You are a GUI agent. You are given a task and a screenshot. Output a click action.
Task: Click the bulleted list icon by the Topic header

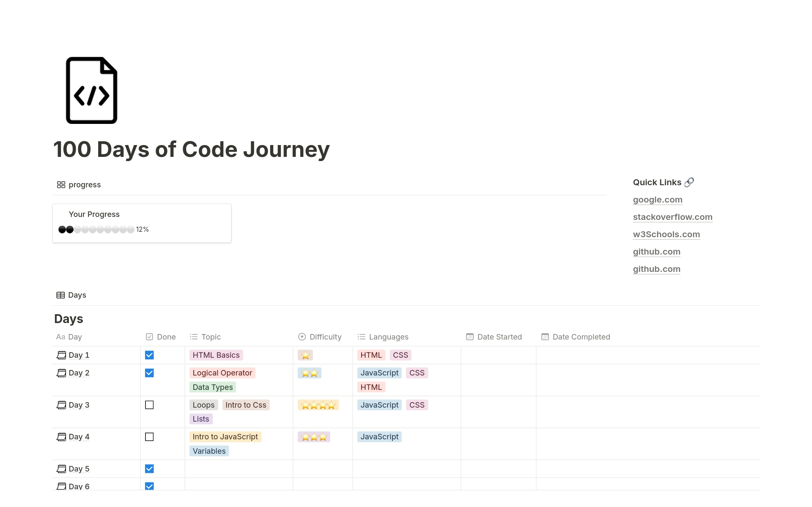point(194,337)
